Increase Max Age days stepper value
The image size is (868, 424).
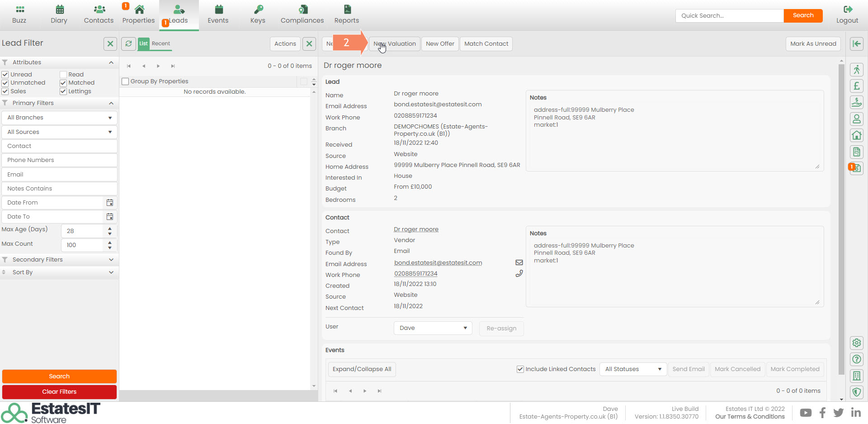click(110, 228)
